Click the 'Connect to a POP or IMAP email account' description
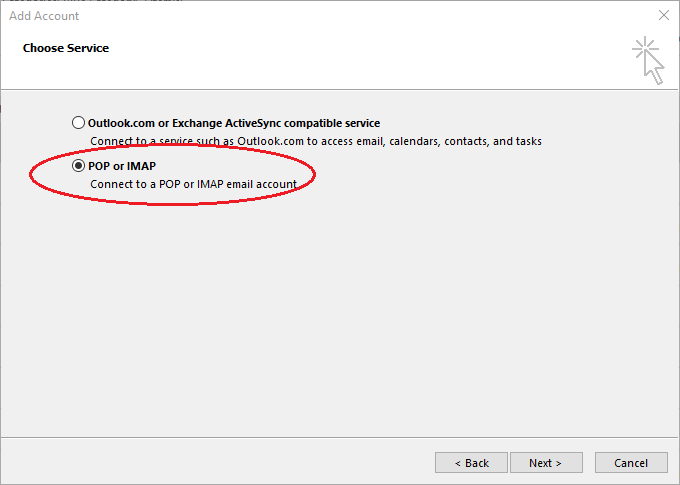Image resolution: width=680 pixels, height=485 pixels. (x=193, y=184)
